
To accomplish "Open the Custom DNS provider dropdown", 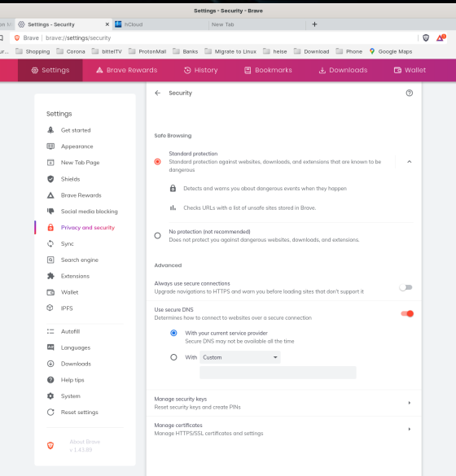I will coord(240,357).
